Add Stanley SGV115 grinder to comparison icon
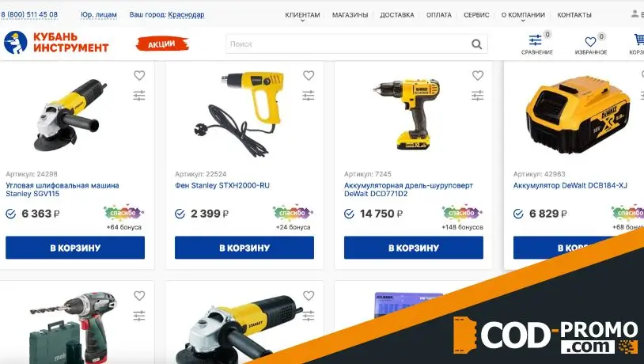The image size is (644, 364). pyautogui.click(x=139, y=96)
